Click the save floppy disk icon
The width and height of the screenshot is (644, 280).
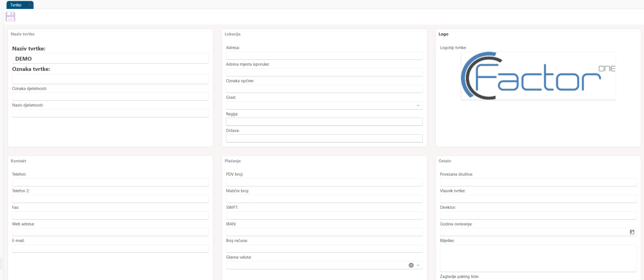10,17
